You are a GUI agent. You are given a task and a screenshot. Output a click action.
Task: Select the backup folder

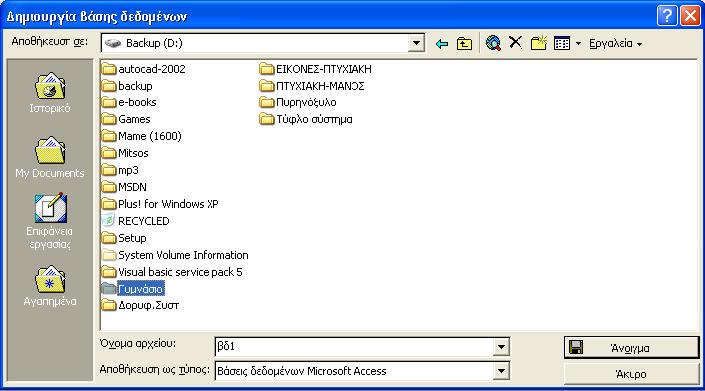pyautogui.click(x=127, y=86)
